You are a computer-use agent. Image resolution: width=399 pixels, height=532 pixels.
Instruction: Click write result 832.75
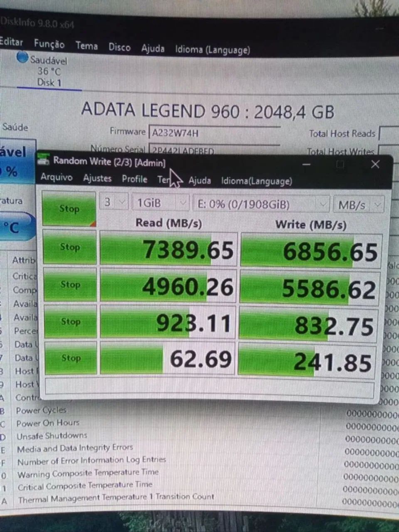coord(309,325)
